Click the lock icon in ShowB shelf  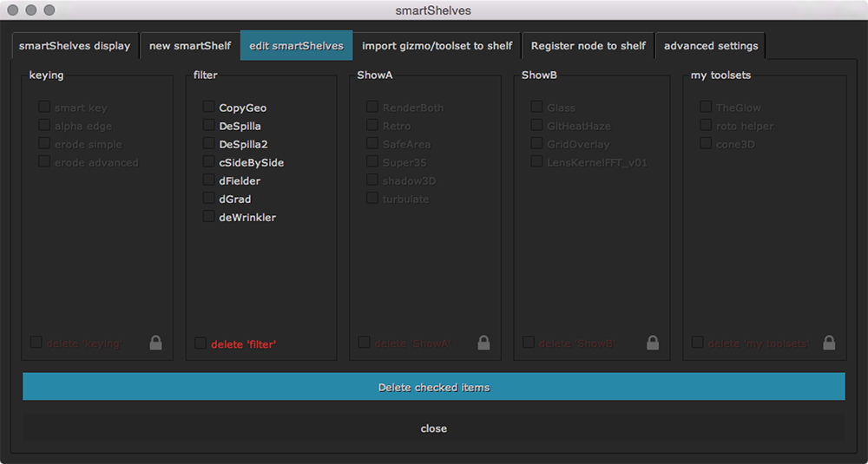652,343
